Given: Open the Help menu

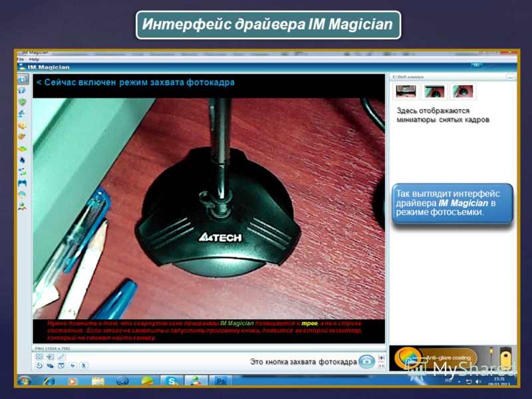Looking at the screenshot, I should point(34,59).
